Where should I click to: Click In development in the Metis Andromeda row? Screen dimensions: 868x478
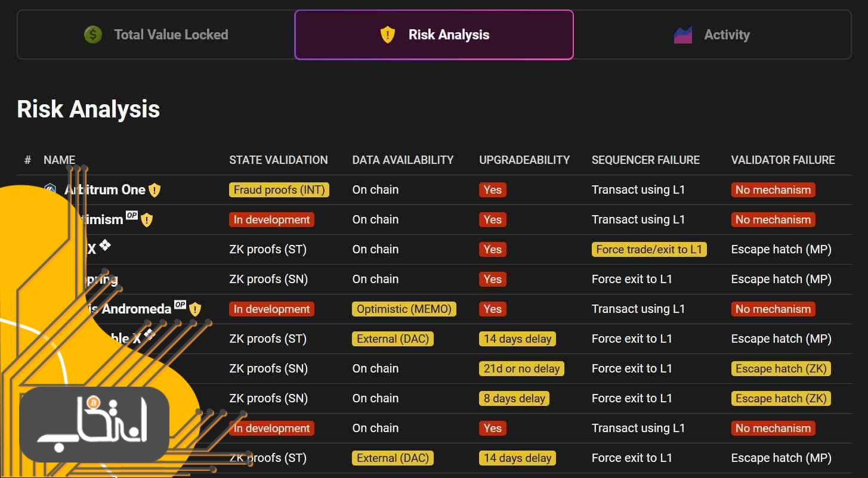click(x=271, y=309)
